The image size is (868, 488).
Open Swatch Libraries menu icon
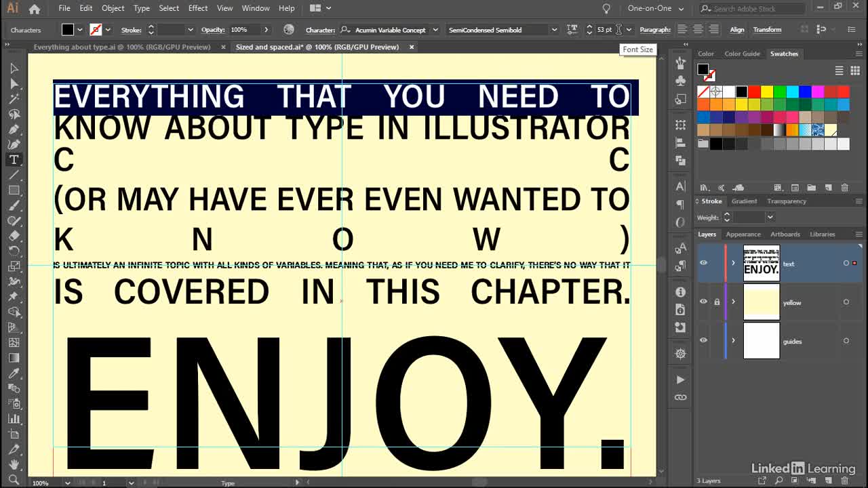(705, 188)
